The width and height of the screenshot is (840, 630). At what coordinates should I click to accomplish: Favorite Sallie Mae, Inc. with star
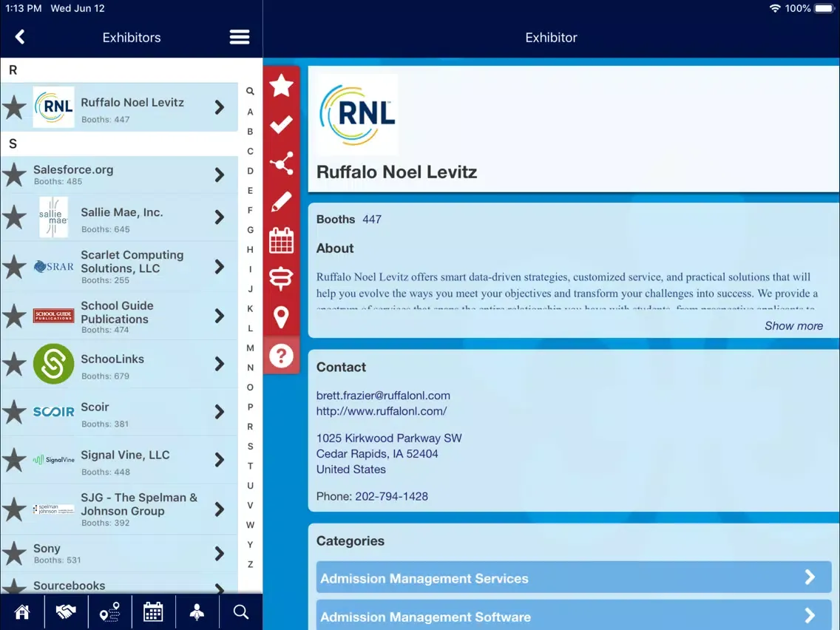(x=15, y=217)
